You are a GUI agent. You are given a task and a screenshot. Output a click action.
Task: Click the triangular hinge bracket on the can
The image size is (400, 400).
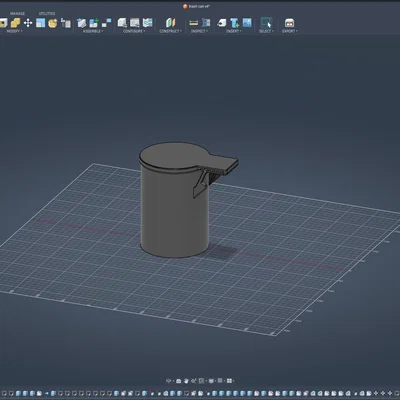tap(200, 183)
